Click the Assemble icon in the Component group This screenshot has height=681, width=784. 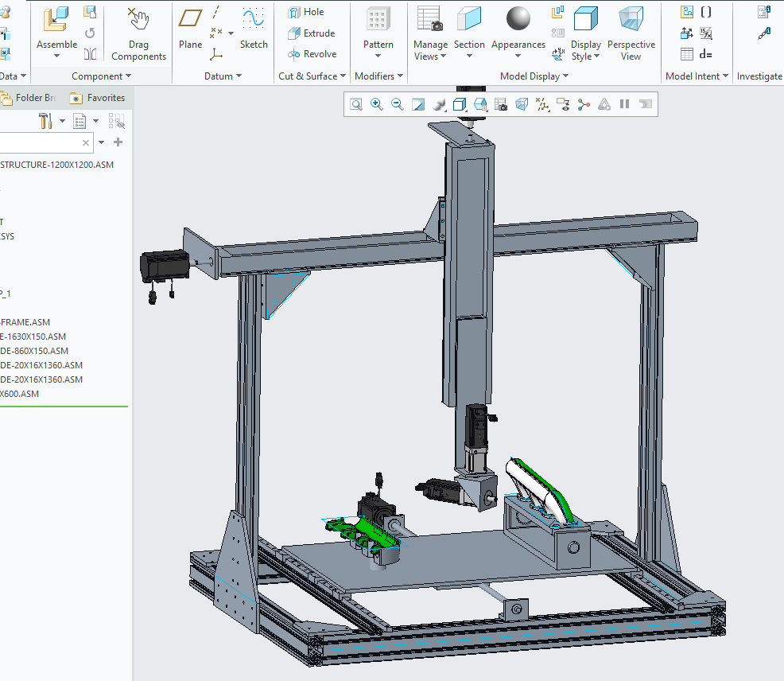56,21
